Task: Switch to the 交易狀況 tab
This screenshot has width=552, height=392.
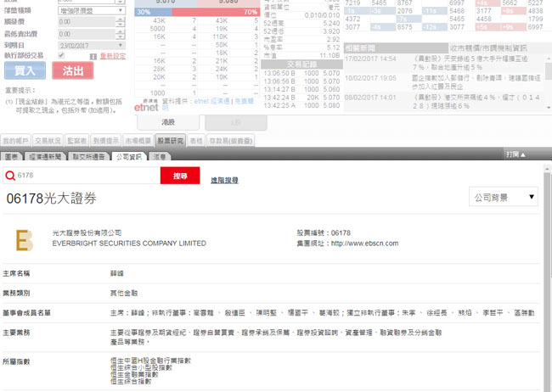Action: click(x=48, y=141)
